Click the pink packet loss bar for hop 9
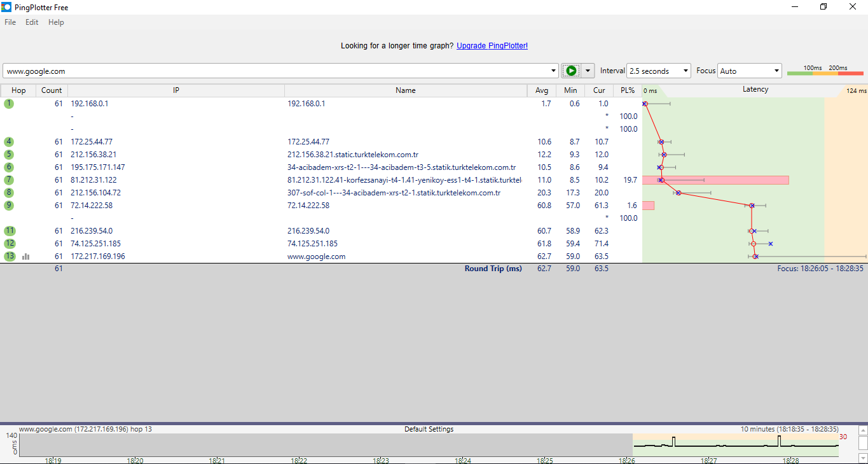Screen dimensions: 868x464 (x=648, y=206)
